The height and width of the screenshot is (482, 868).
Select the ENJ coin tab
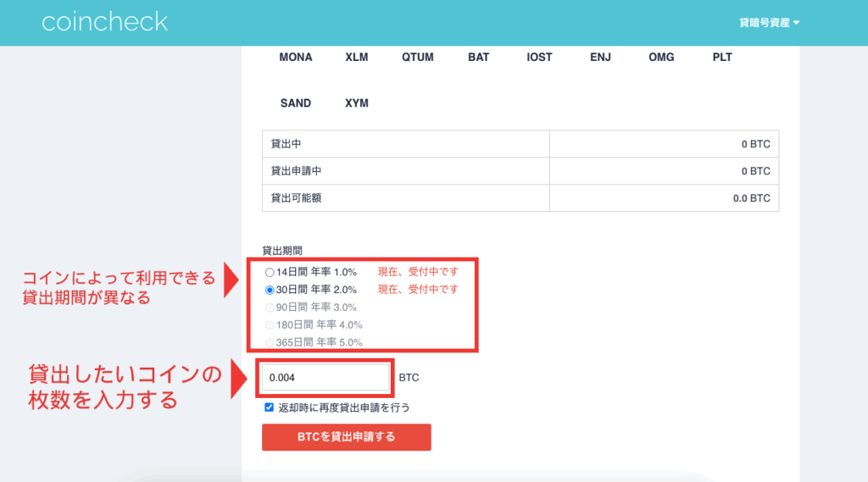pyautogui.click(x=600, y=58)
